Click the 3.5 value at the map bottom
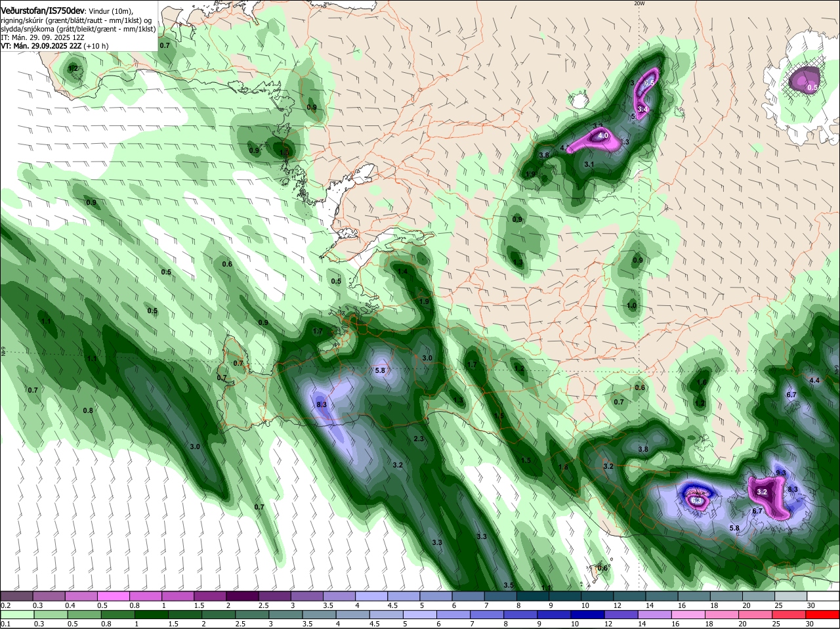Screen dimensions: 840x629 click(x=509, y=585)
